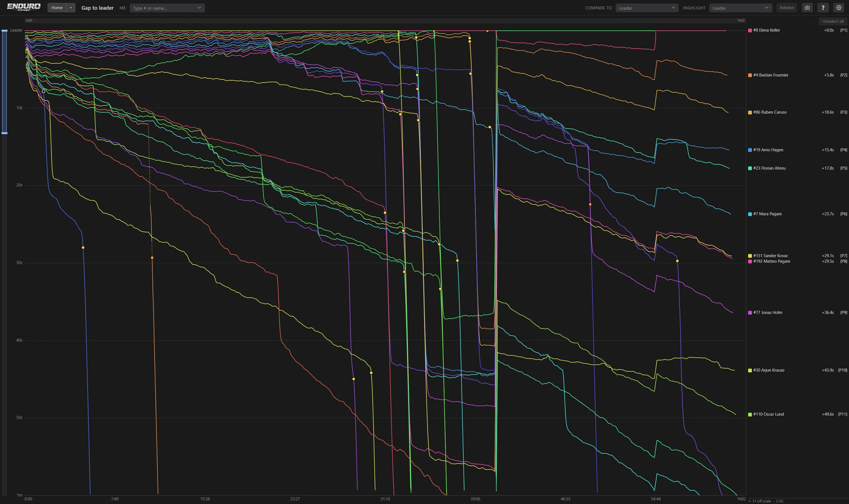Viewport: 849px width, 504px height.
Task: Open the help question mark icon
Action: [823, 8]
